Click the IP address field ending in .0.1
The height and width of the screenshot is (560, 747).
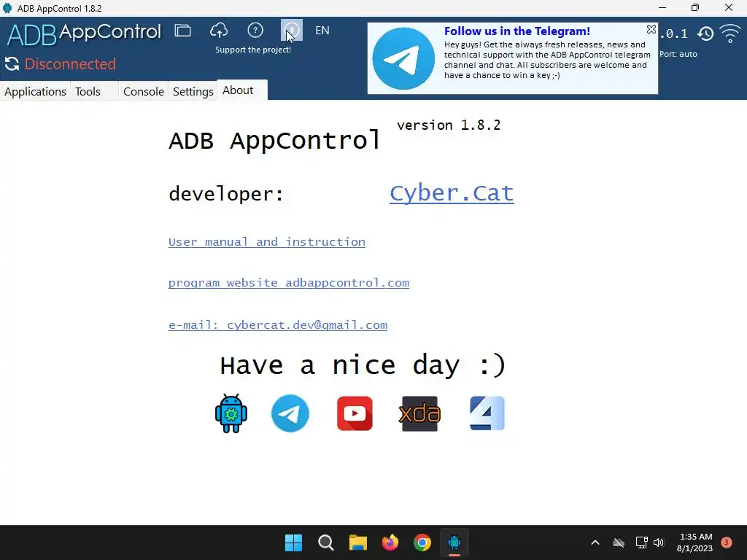click(673, 34)
